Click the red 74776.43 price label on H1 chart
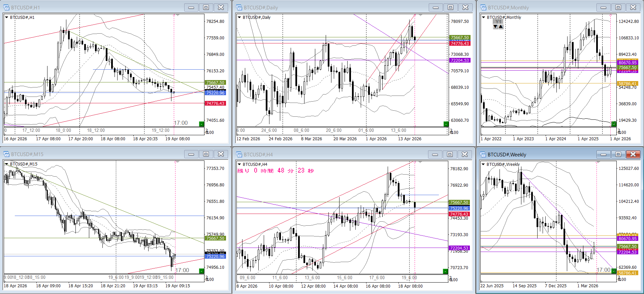Viewport: 644px width, 294px height. tap(215, 104)
